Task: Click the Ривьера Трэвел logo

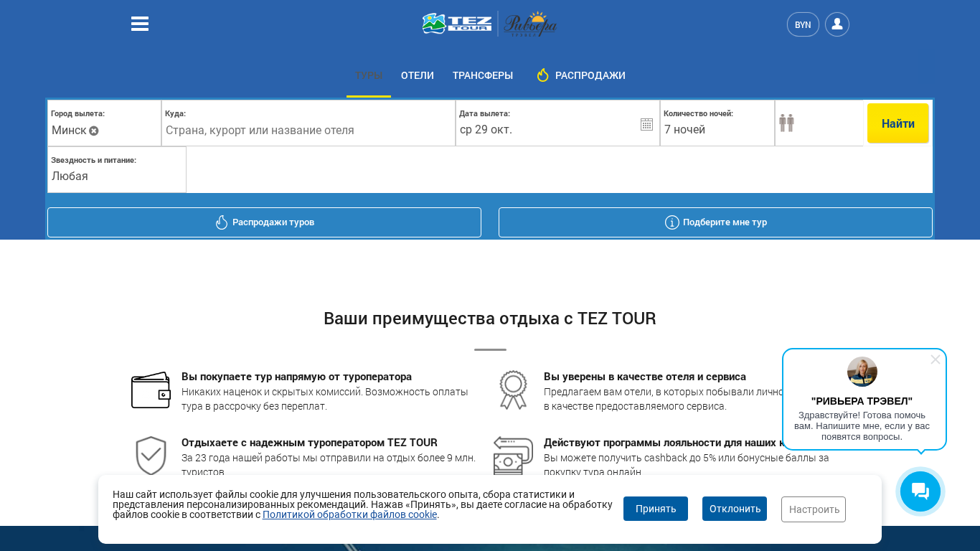Action: [530, 24]
